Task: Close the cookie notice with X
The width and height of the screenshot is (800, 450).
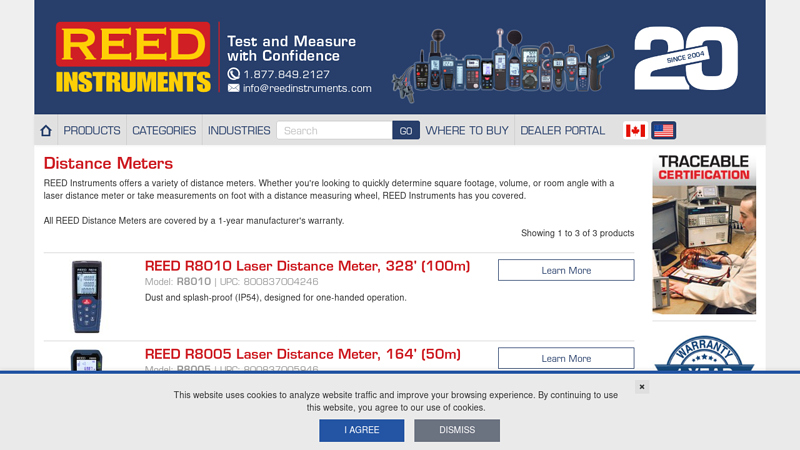Action: tap(642, 387)
